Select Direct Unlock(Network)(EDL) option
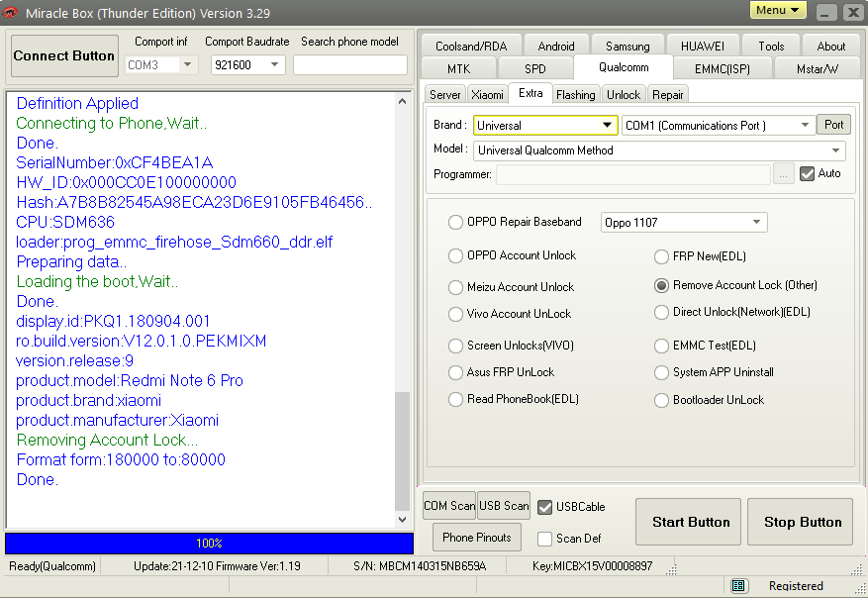The width and height of the screenshot is (868, 598). click(x=661, y=312)
